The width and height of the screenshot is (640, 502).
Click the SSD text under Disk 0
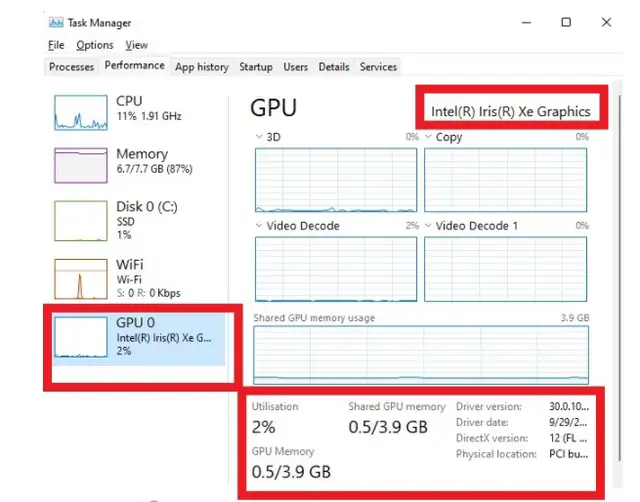click(126, 222)
